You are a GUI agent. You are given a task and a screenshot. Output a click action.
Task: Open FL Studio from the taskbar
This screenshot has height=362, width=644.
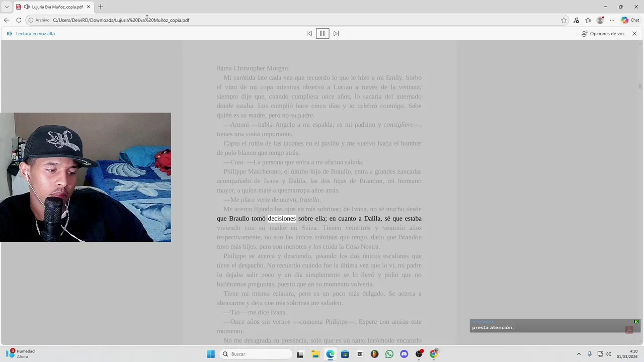coord(374,354)
